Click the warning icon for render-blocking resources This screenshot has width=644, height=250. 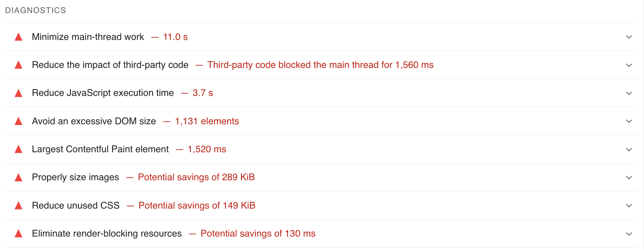point(18,234)
